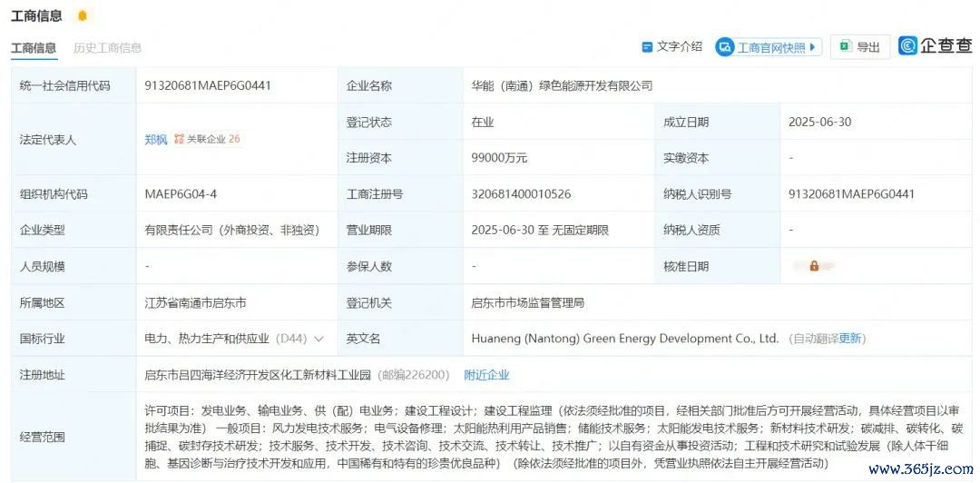Click the 实缴资本 label cell
980x483 pixels.
tap(718, 158)
